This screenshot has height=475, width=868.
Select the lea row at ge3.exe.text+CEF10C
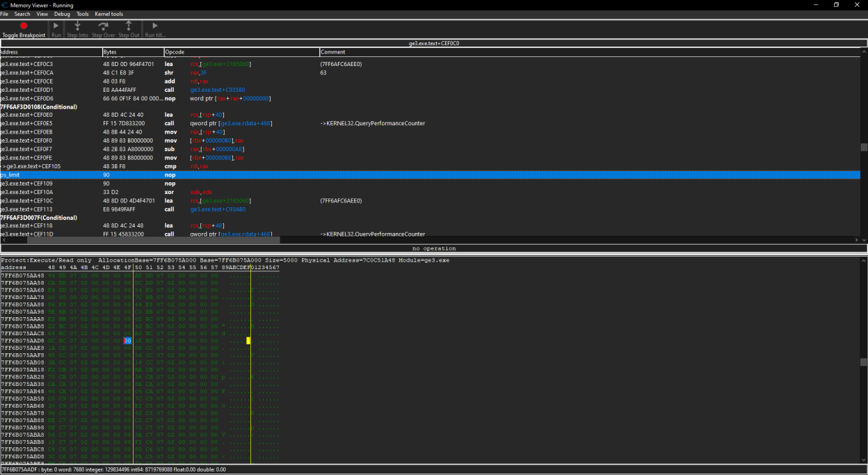[430, 201]
